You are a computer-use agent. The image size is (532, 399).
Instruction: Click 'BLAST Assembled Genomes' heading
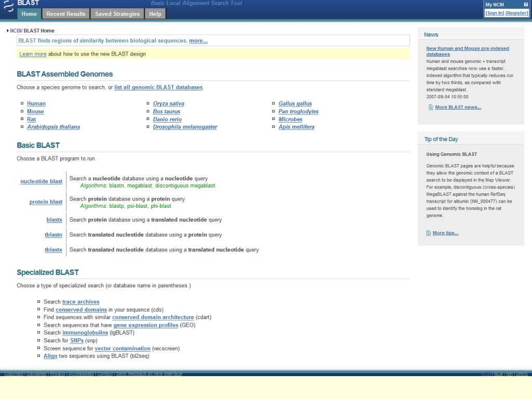click(x=65, y=74)
